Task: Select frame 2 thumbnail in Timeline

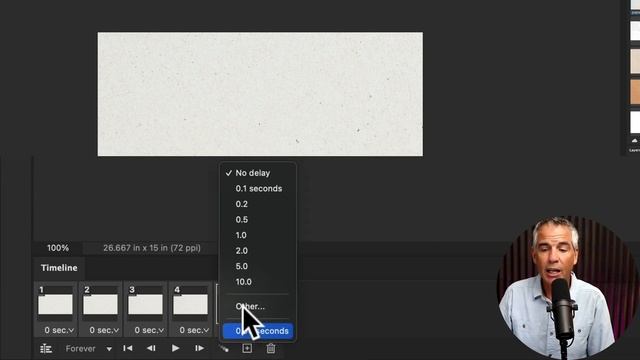Action: (100, 305)
